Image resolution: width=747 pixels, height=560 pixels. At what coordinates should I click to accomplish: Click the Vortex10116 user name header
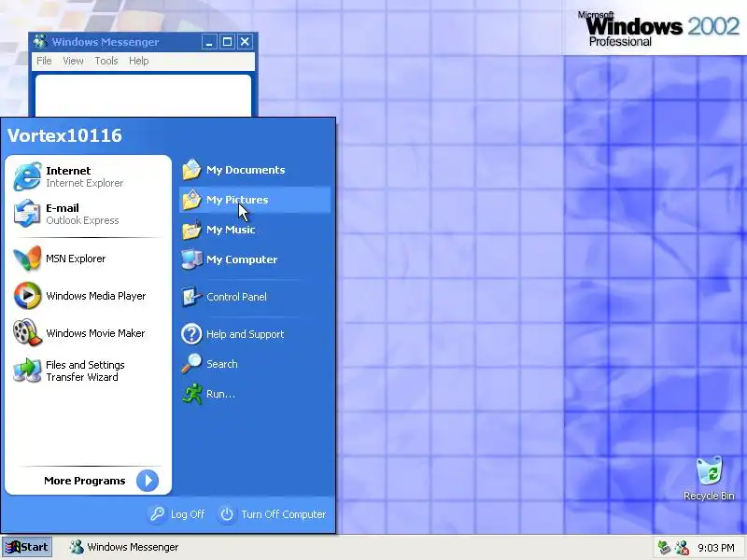[x=64, y=135]
